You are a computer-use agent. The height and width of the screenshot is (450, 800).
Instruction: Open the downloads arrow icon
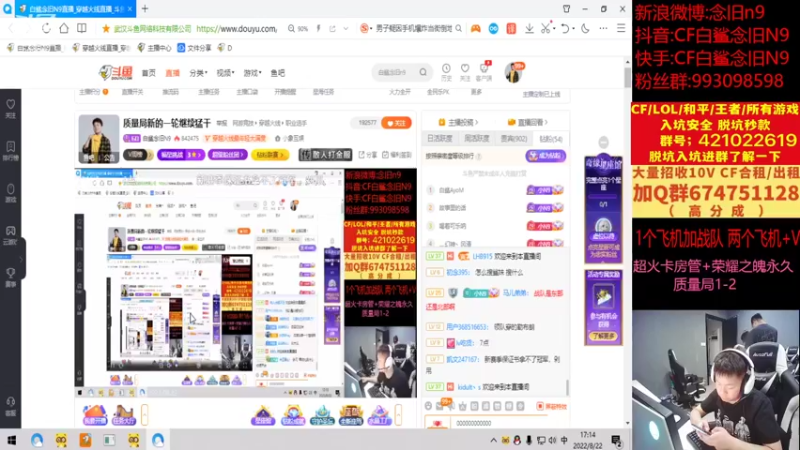click(x=529, y=29)
